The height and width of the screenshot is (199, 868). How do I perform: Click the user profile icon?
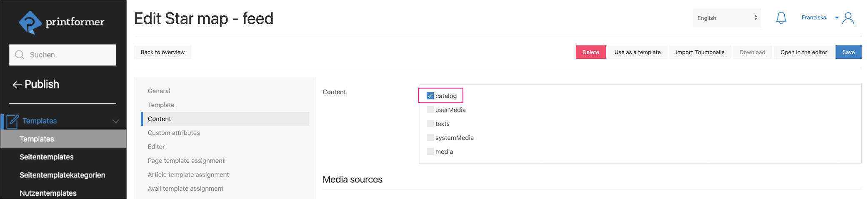[848, 18]
